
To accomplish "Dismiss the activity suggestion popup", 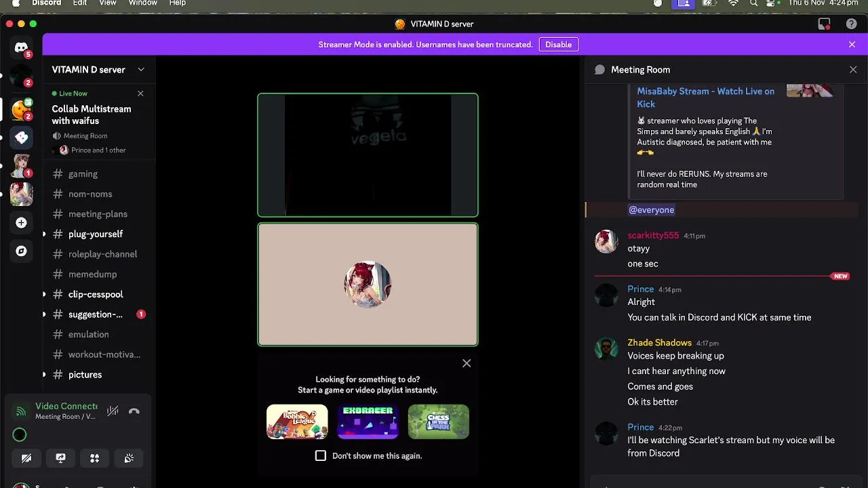I will click(467, 363).
